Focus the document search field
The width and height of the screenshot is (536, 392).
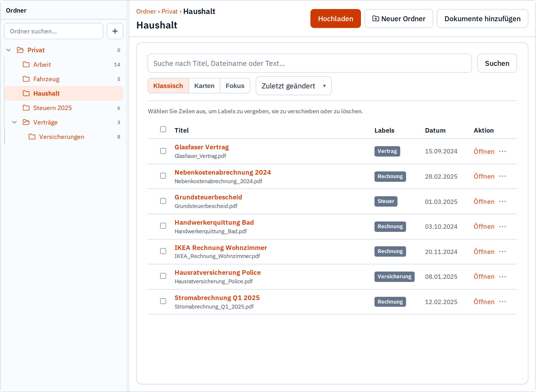coord(310,63)
